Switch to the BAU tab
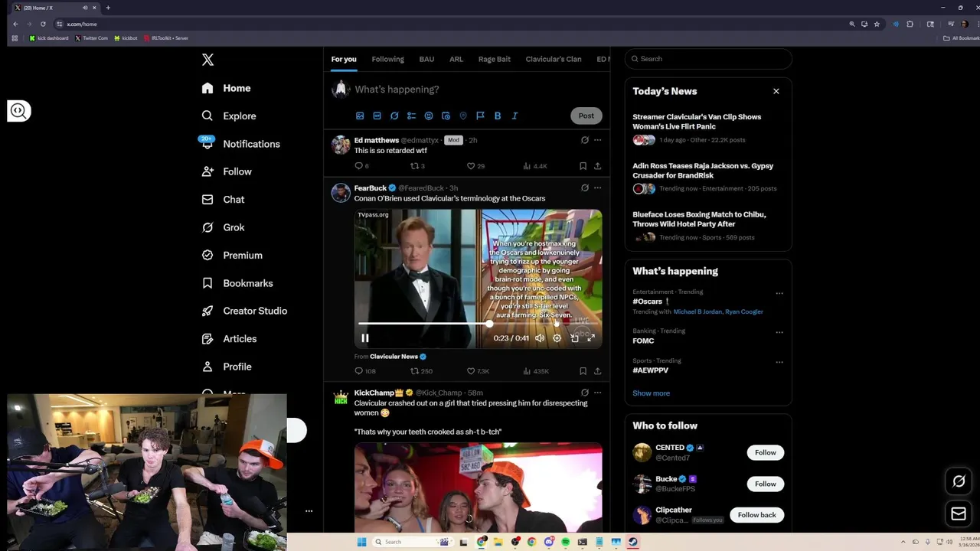Viewport: 980px width, 551px height. pos(426,59)
